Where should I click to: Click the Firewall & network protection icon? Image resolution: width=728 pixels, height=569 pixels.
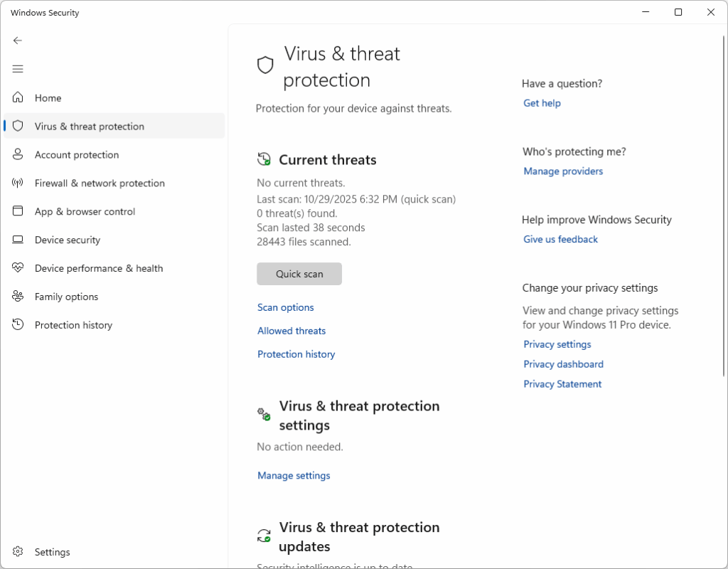(x=18, y=183)
